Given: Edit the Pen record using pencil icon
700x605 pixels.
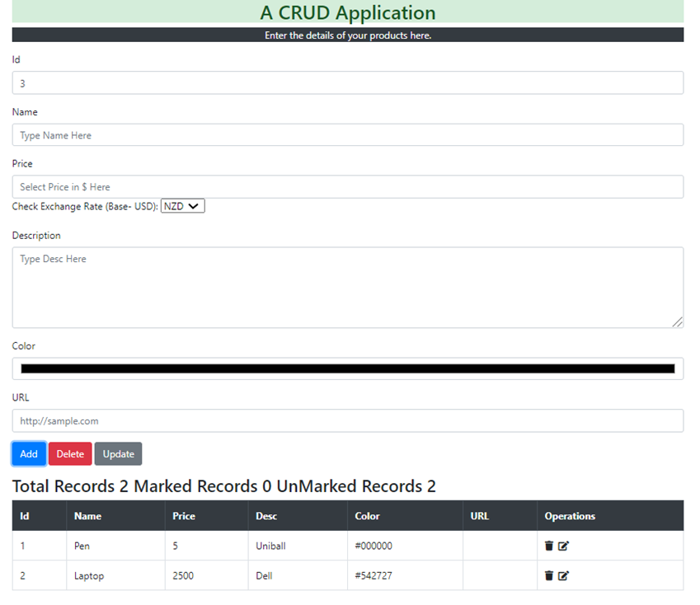Looking at the screenshot, I should point(564,546).
